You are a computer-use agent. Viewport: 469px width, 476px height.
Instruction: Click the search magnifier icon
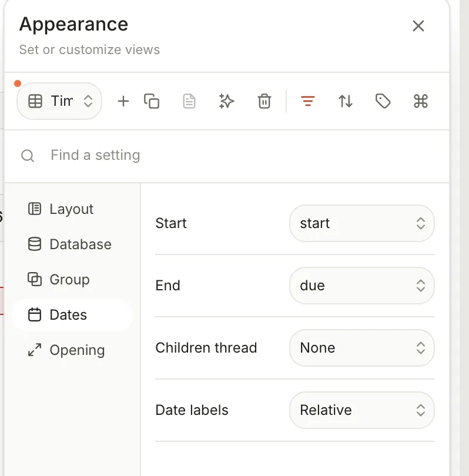point(28,156)
